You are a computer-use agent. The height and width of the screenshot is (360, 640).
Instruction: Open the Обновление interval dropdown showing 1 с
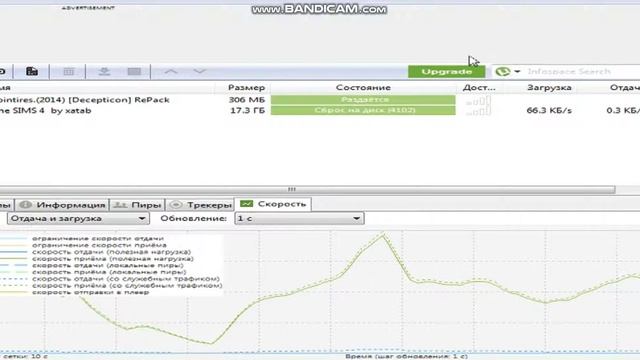(299, 218)
